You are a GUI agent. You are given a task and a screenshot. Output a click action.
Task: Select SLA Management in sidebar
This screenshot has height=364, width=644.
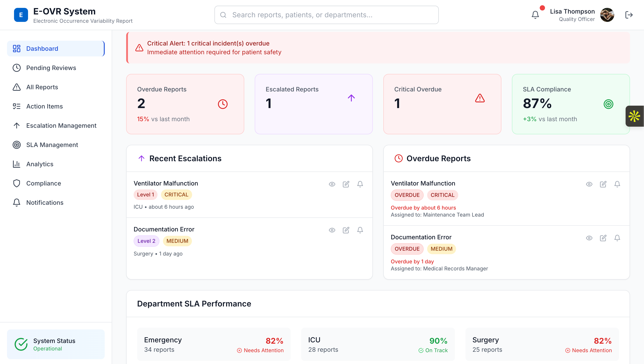pos(52,145)
